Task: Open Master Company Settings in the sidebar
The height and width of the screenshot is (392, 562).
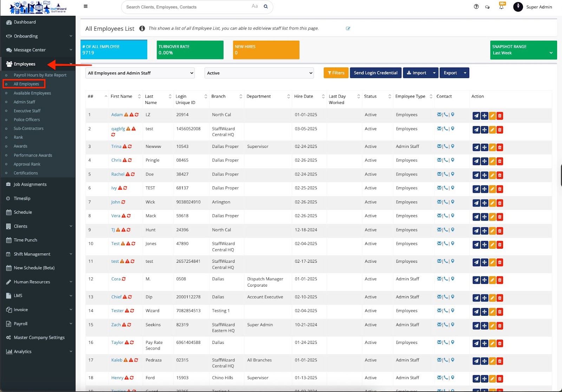Action: click(39, 338)
